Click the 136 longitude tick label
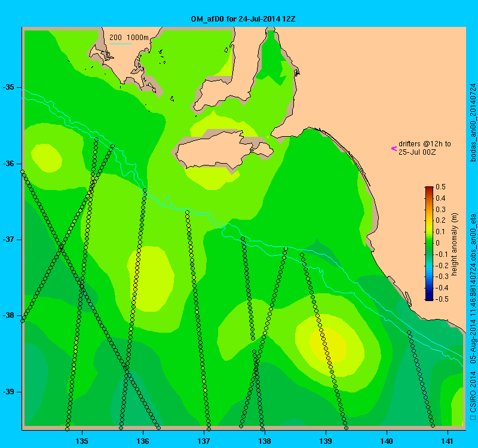 click(143, 441)
